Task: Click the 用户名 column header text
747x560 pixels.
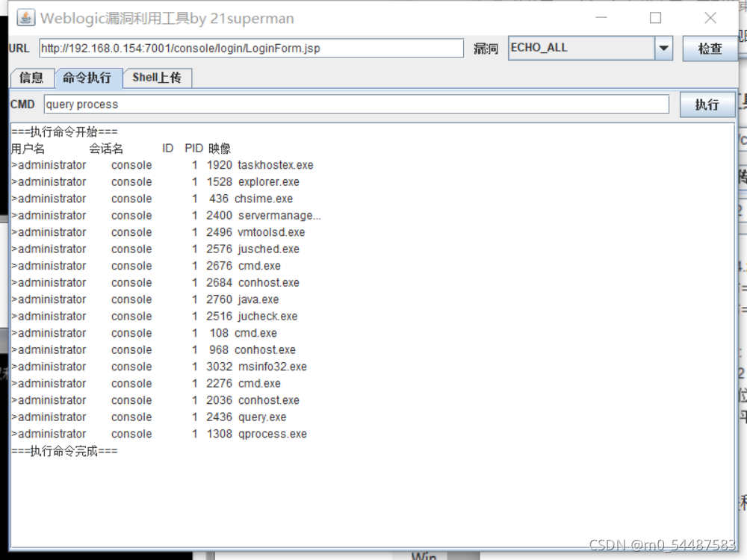Action: pyautogui.click(x=28, y=149)
